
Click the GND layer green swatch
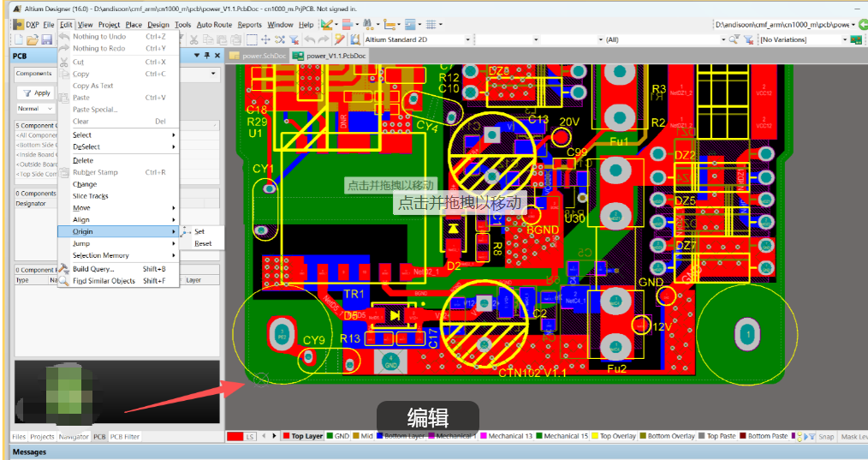(x=330, y=436)
